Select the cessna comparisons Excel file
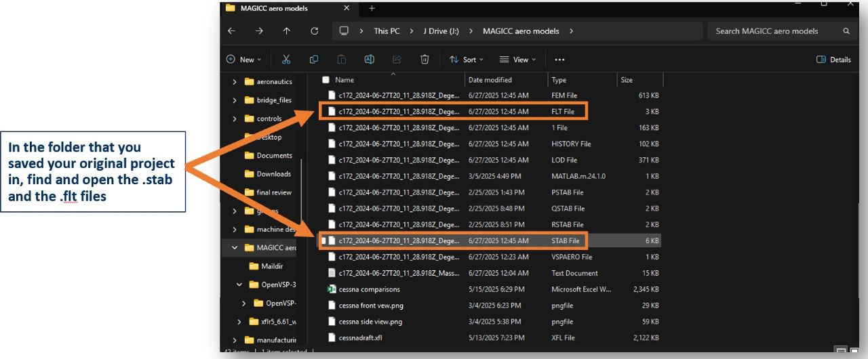The height and width of the screenshot is (359, 868). point(369,289)
